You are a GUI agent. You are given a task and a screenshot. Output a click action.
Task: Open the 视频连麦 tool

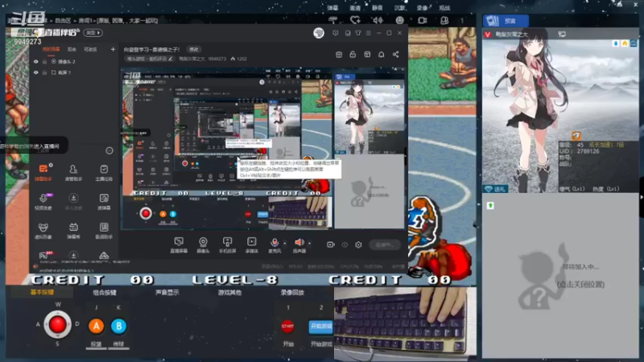(43, 202)
